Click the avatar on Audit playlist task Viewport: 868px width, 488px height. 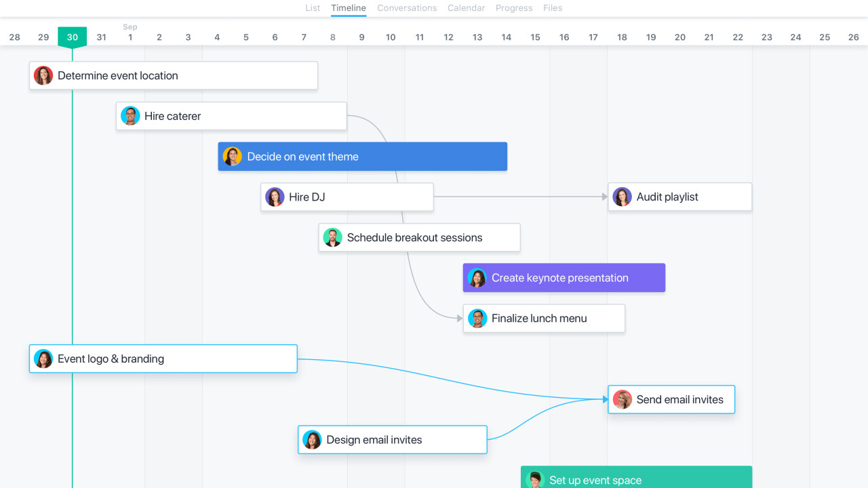(622, 197)
